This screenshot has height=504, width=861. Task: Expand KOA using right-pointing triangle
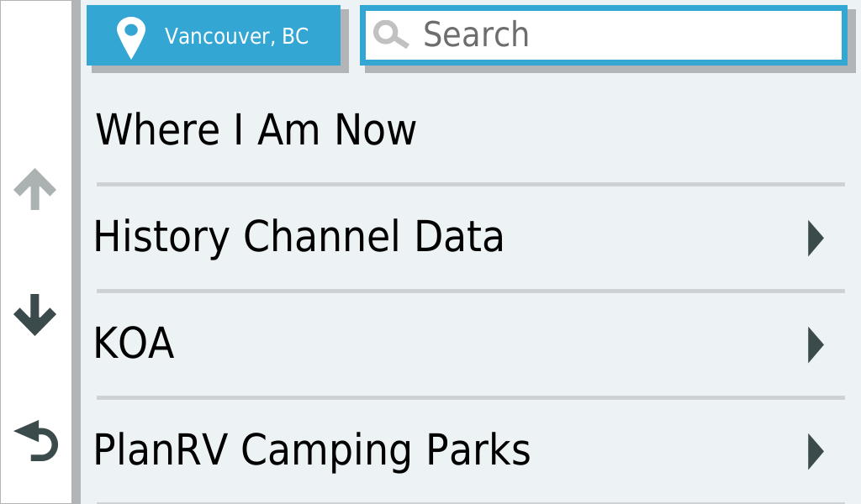pyautogui.click(x=816, y=344)
